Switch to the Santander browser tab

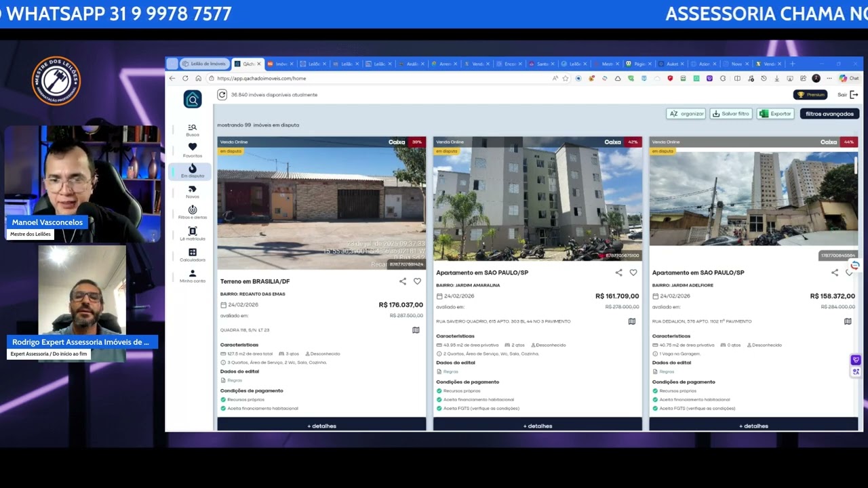(x=542, y=64)
